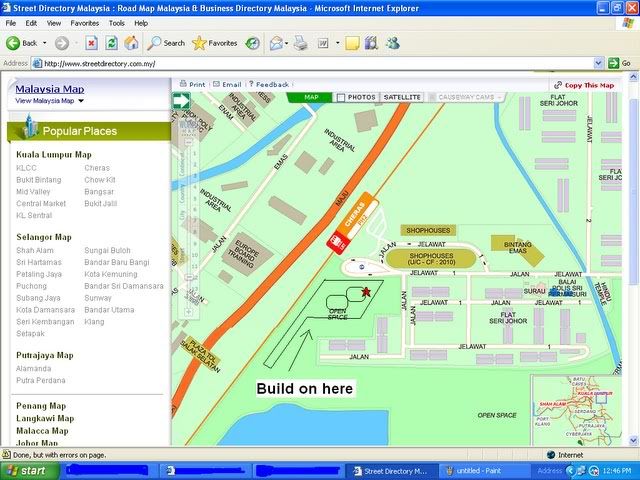Click the yellow Discuss note icon
The width and height of the screenshot is (640, 480).
(352, 43)
